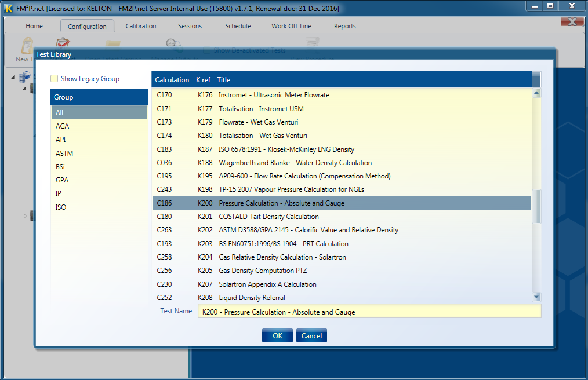Sort by the Calculation column header
Screen dimensions: 588x380
coord(172,80)
